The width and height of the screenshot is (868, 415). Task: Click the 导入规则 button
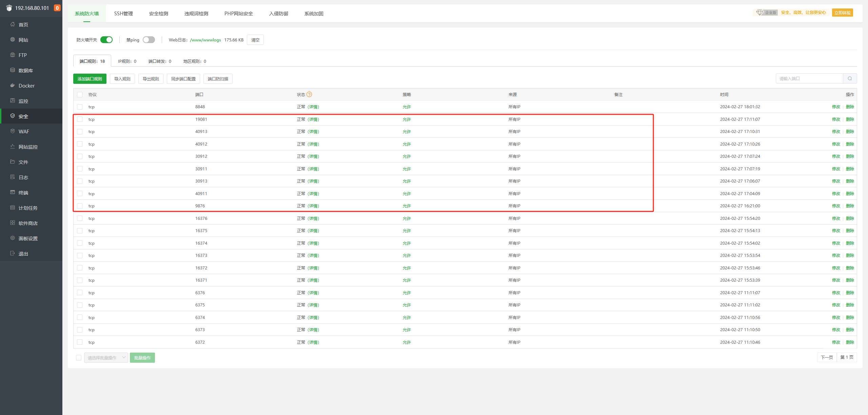(122, 79)
